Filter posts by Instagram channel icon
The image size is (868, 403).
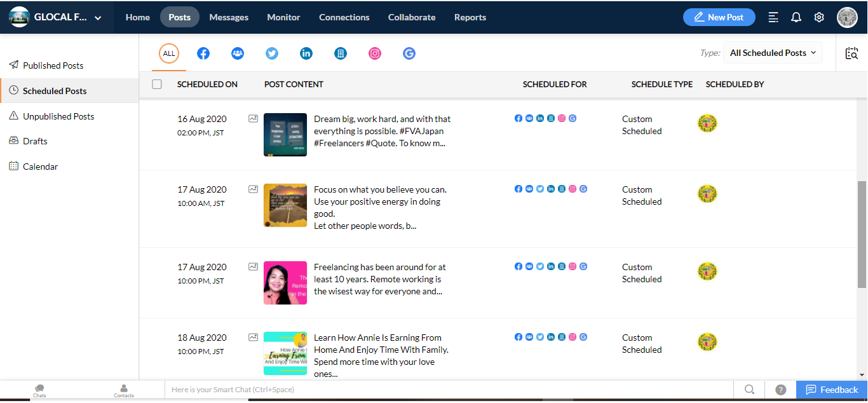click(x=375, y=54)
